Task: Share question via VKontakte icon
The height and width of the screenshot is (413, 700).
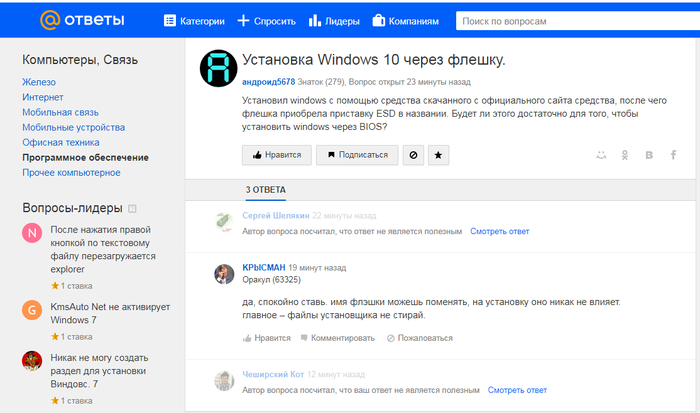Action: point(649,155)
